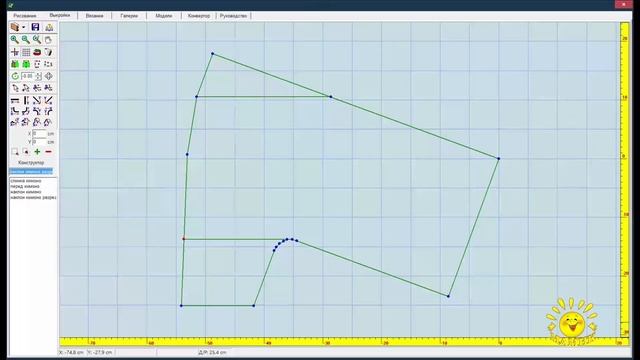640x360 pixels.
Task: Click the four-way move target icon
Action: pyautogui.click(x=49, y=76)
